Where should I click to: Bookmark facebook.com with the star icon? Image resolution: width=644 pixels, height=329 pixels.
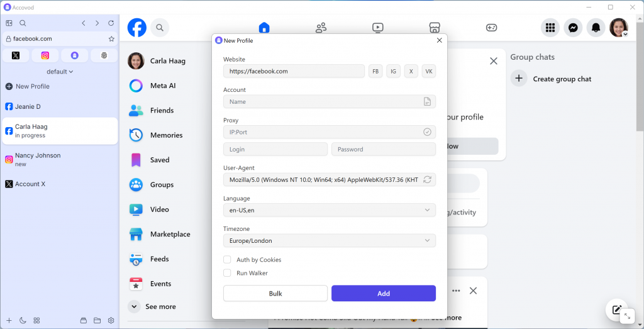pos(111,39)
